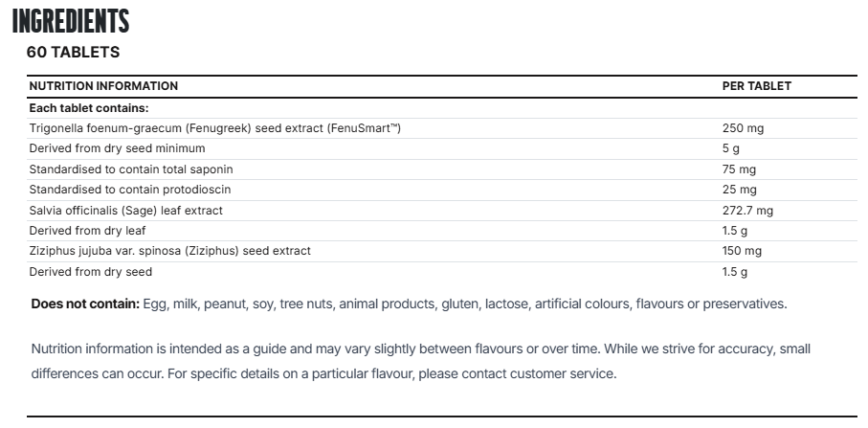Select the 60 TABLETS subheading

pyautogui.click(x=73, y=52)
